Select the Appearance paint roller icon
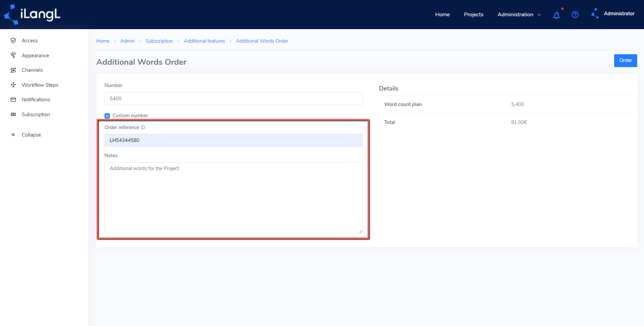The width and height of the screenshot is (644, 326). (13, 55)
